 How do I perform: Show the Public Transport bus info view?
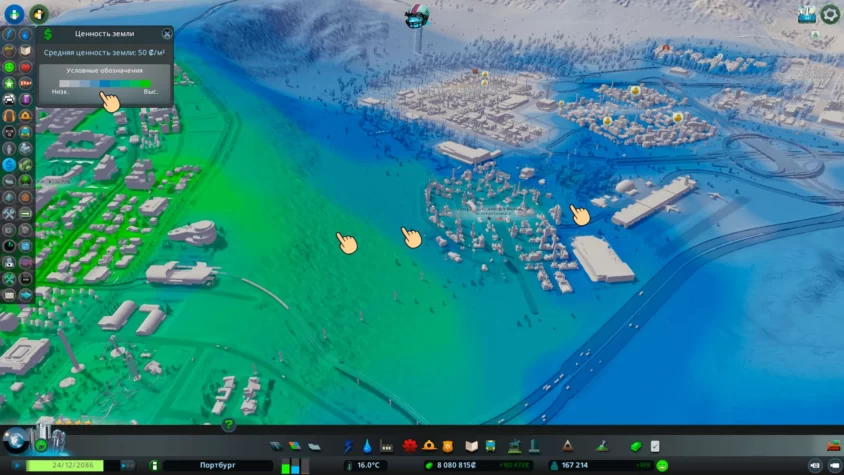[25, 132]
